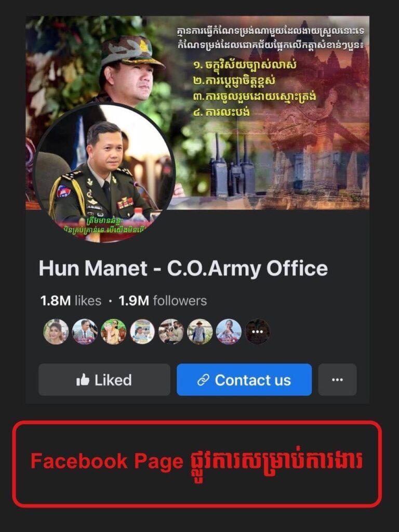Open the three-dots more options button
This screenshot has height=532, width=399.
337,380
